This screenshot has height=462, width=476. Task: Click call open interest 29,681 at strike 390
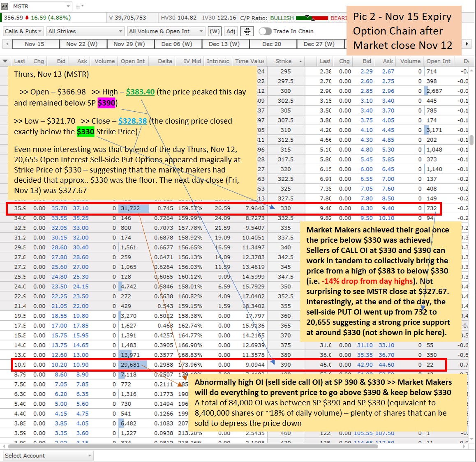(x=130, y=365)
